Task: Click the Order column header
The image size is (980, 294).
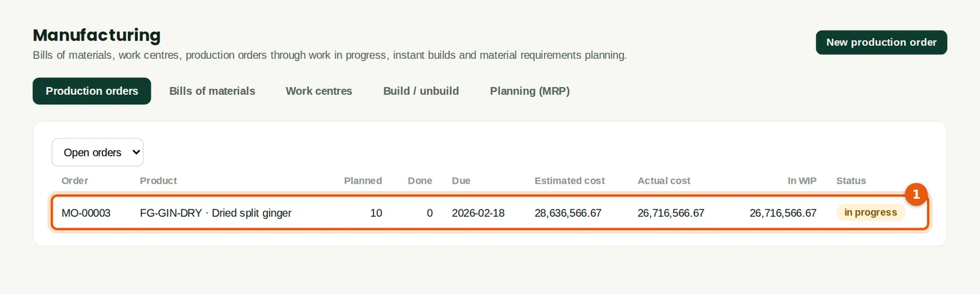Action: tap(75, 181)
